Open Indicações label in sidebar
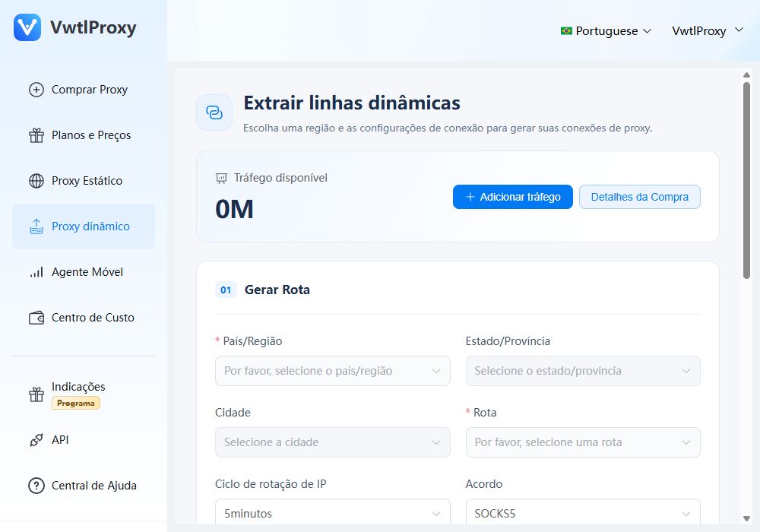Screen dimensions: 760x532 pos(78,387)
